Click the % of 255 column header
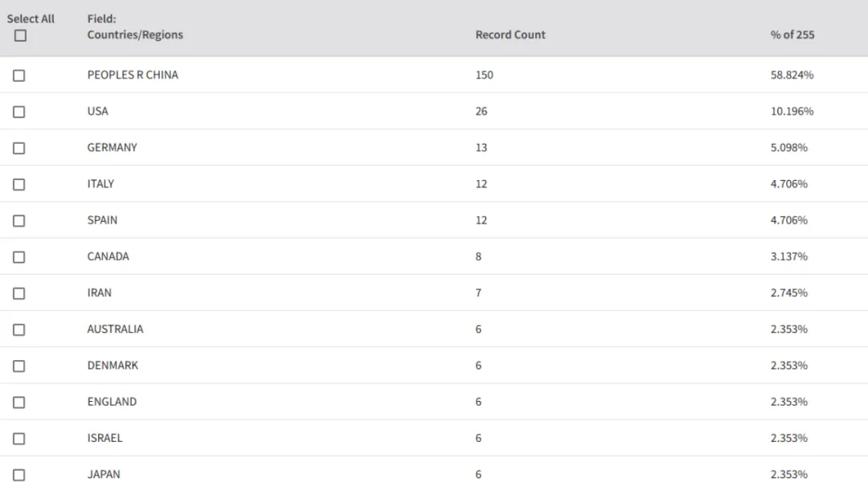Viewport: 868px width, 491px height. coord(792,35)
